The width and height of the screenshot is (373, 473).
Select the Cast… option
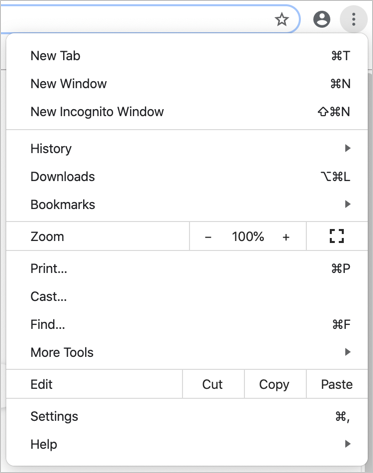click(x=187, y=296)
